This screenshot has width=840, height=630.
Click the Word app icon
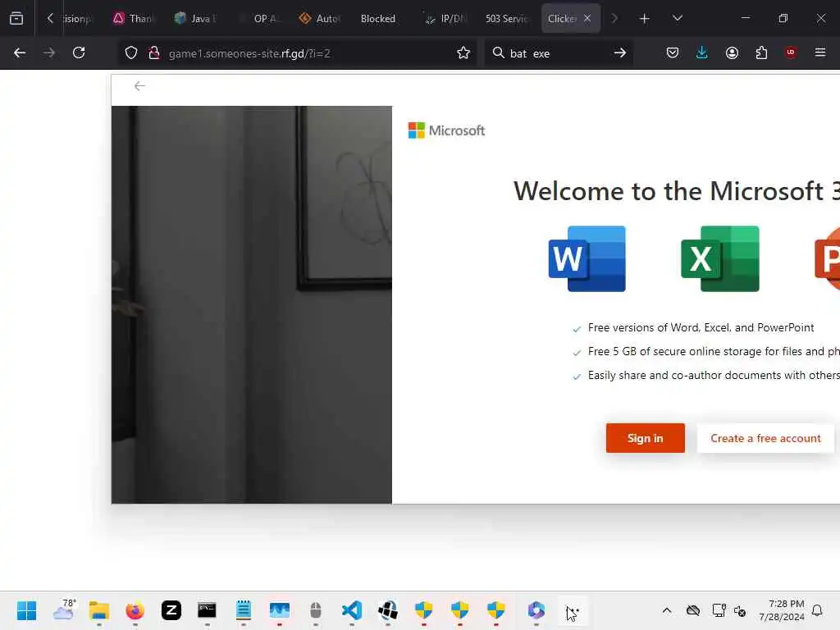click(587, 258)
